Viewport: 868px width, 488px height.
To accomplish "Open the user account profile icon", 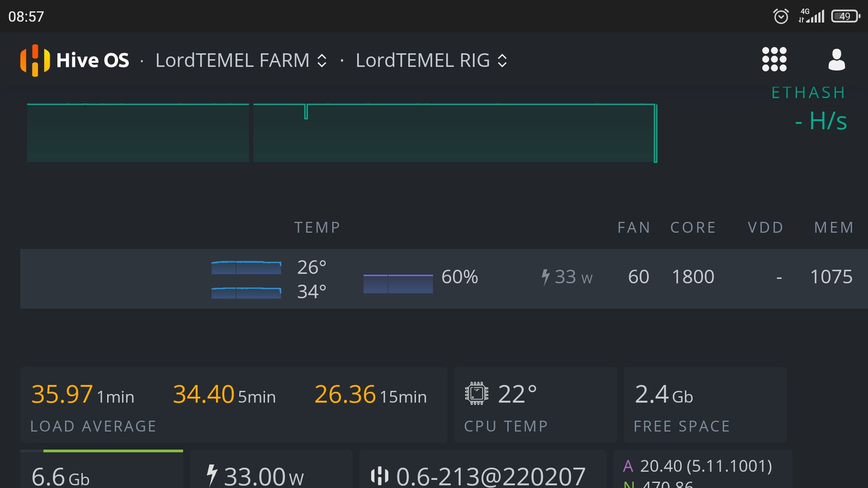I will tap(836, 60).
